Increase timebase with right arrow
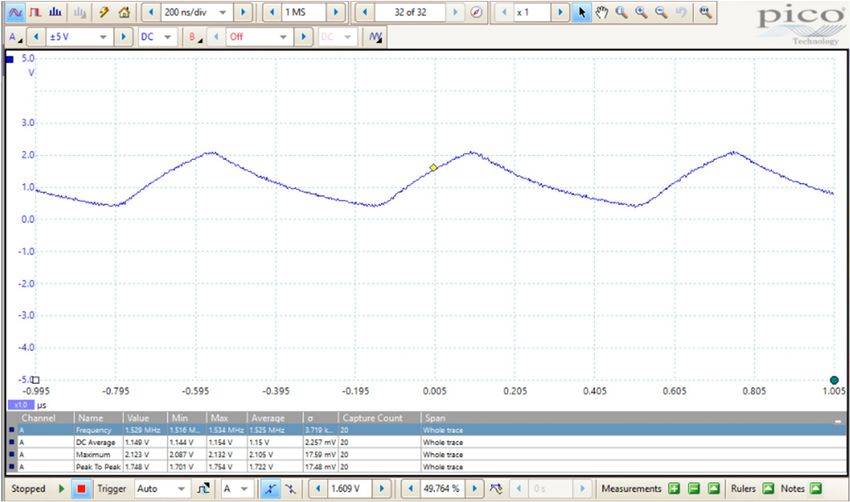This screenshot has width=850, height=502. click(x=243, y=12)
